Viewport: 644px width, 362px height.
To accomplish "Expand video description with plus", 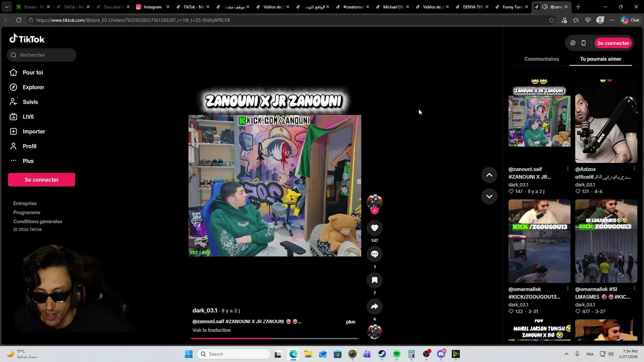I will pos(351,322).
